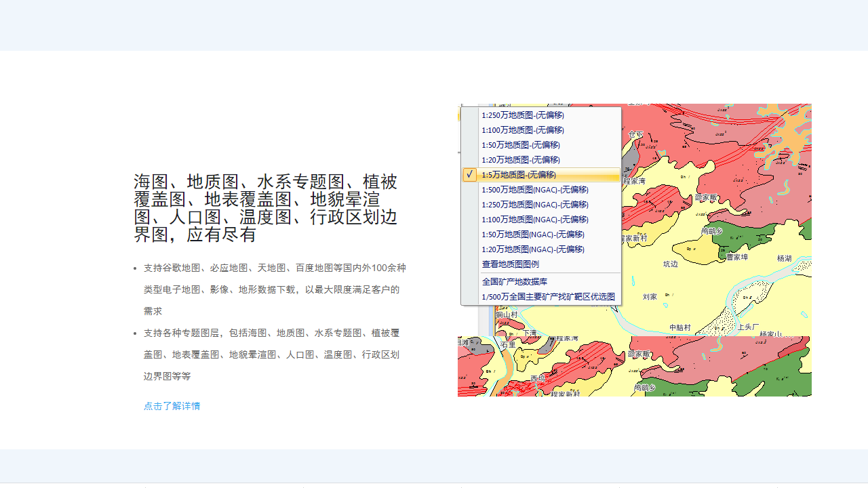The width and height of the screenshot is (868, 488).
Task: Click the 海图、地质图 section heading
Action: (265, 208)
